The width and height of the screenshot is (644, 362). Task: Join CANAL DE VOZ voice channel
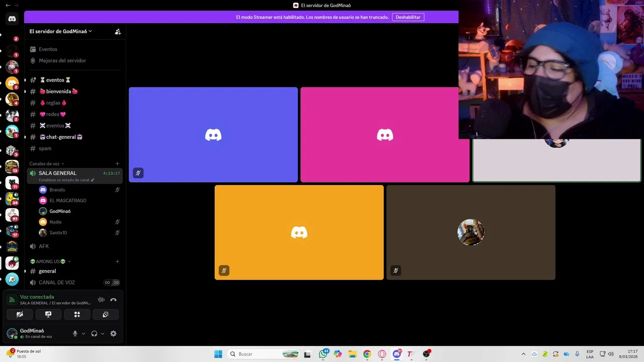point(56,283)
